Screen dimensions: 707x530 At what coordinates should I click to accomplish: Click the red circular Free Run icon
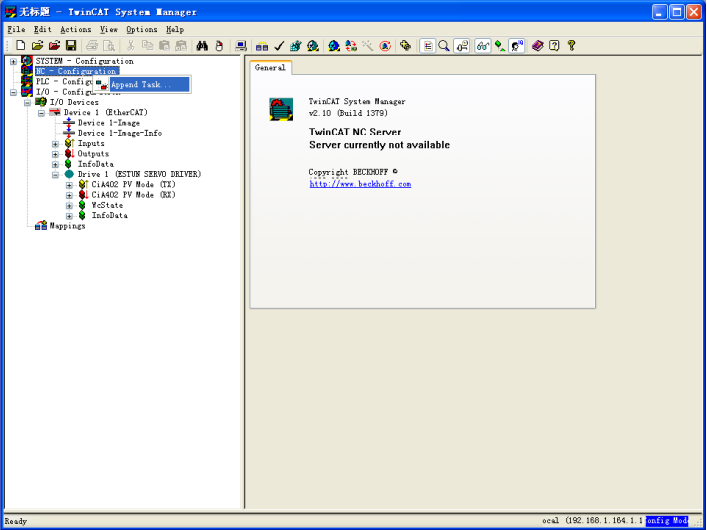[385, 46]
